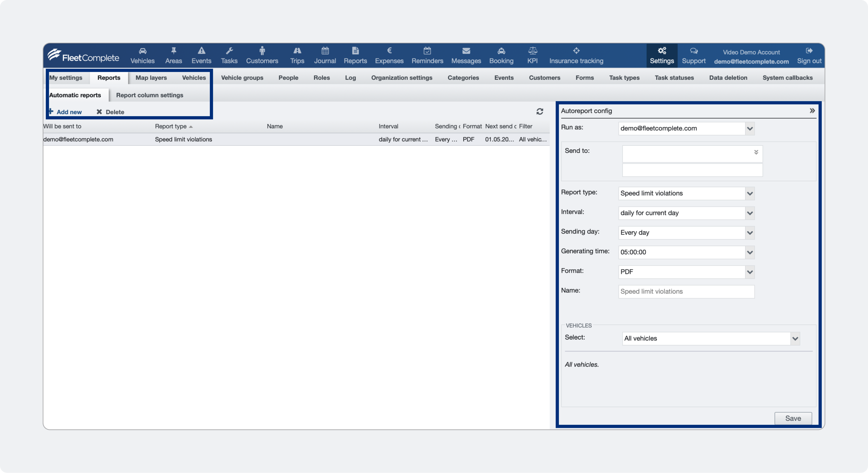
Task: Open the Generating time dropdown
Action: 750,253
